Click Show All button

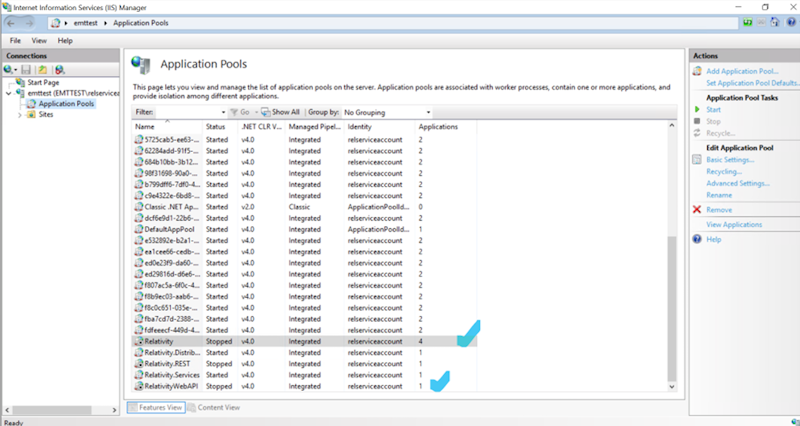pyautogui.click(x=281, y=112)
